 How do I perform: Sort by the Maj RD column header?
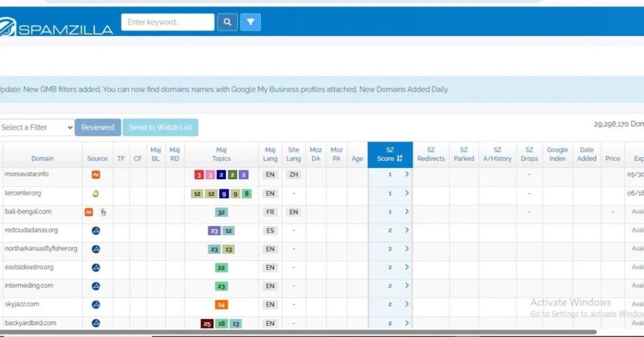175,154
